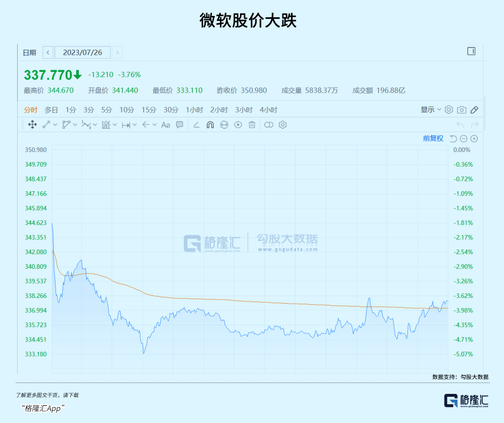Viewport: 504px width, 423px height.
Task: Click the undo arrow in drawing toolbar
Action: pos(461,124)
